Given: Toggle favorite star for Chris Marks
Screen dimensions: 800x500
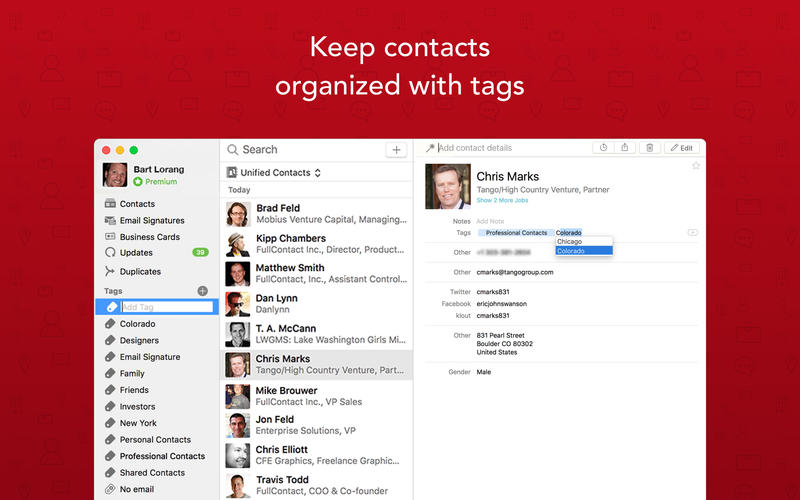Looking at the screenshot, I should 696,166.
